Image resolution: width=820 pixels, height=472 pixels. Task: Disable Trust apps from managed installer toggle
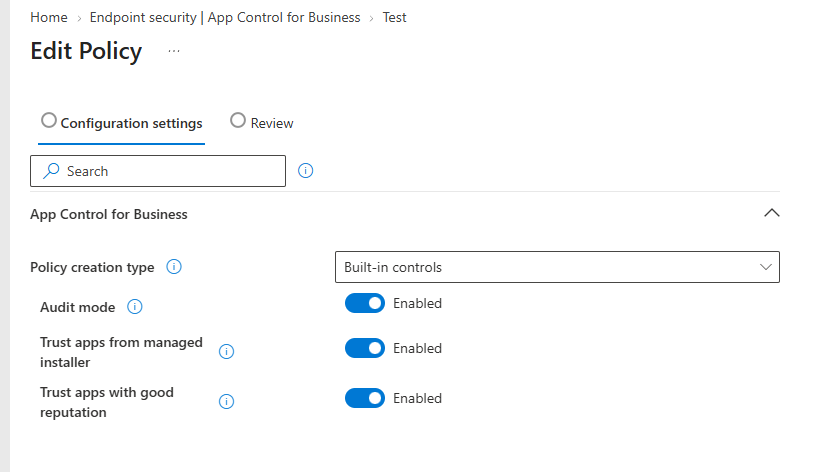click(x=365, y=348)
